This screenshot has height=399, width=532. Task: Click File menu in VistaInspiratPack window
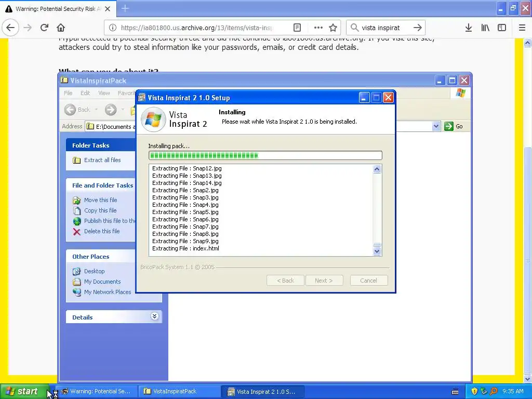click(68, 93)
